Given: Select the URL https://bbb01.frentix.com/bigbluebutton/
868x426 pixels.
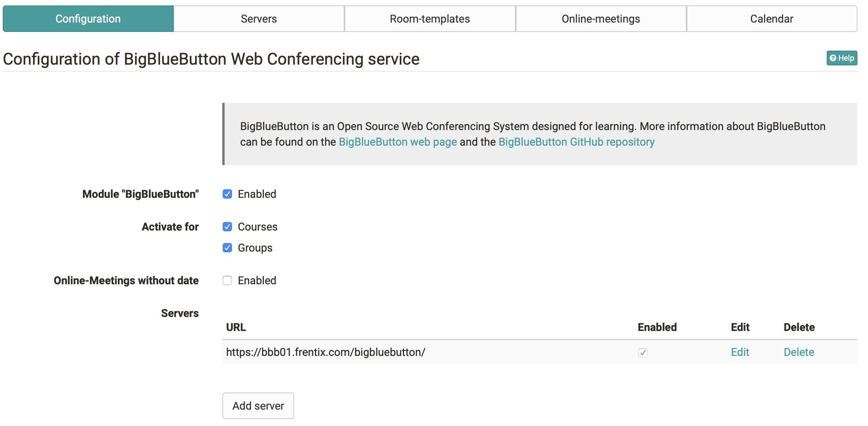Looking at the screenshot, I should click(x=326, y=352).
